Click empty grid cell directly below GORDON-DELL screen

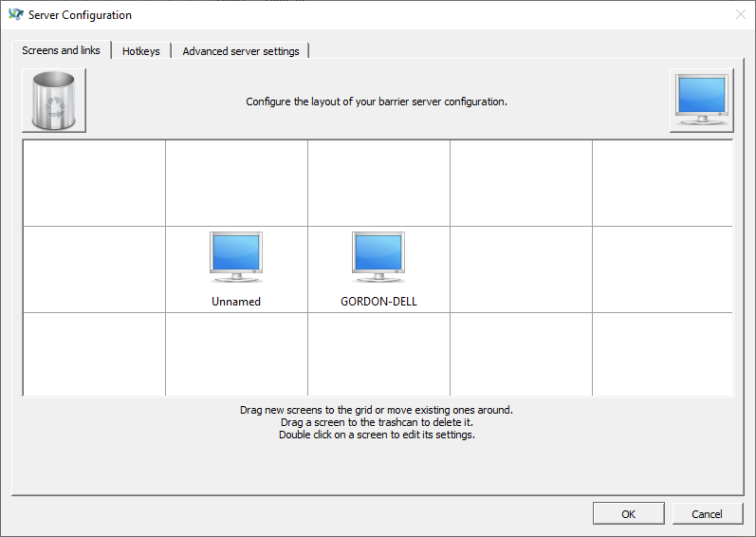point(378,354)
